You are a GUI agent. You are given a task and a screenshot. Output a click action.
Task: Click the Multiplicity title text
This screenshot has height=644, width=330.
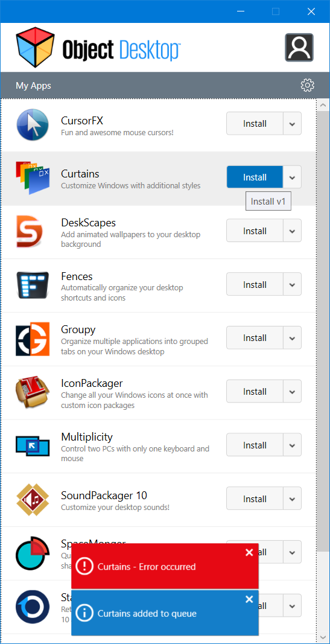(x=87, y=437)
